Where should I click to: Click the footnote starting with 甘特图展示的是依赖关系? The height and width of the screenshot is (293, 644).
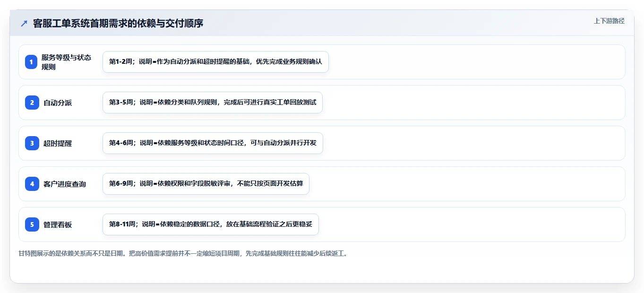point(184,254)
